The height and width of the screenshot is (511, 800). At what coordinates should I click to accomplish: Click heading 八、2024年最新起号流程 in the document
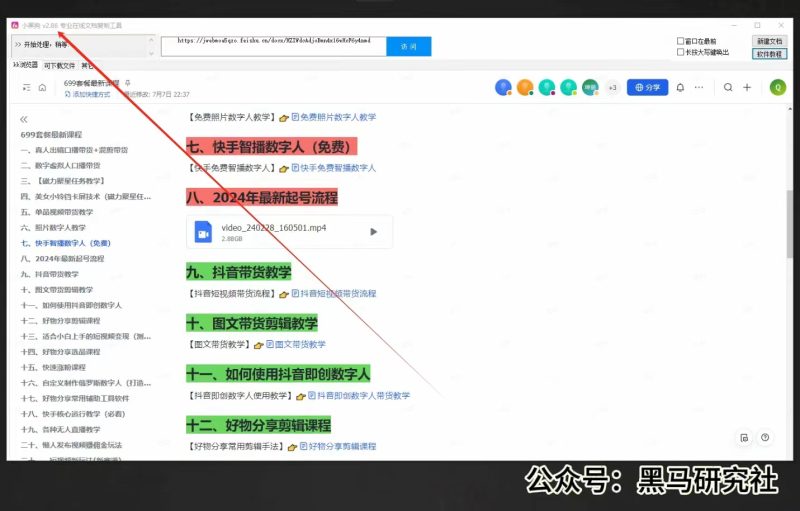pyautogui.click(x=262, y=197)
